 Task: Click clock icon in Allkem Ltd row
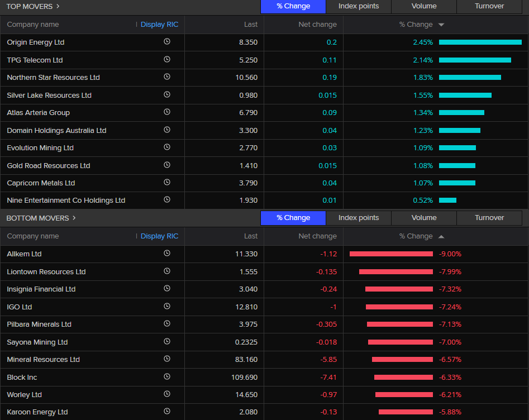[x=167, y=253]
